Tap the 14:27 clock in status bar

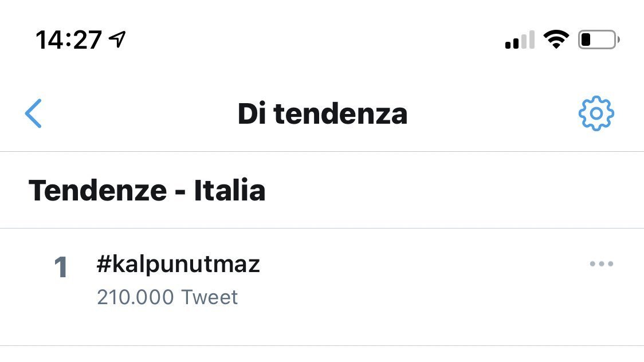point(69,40)
